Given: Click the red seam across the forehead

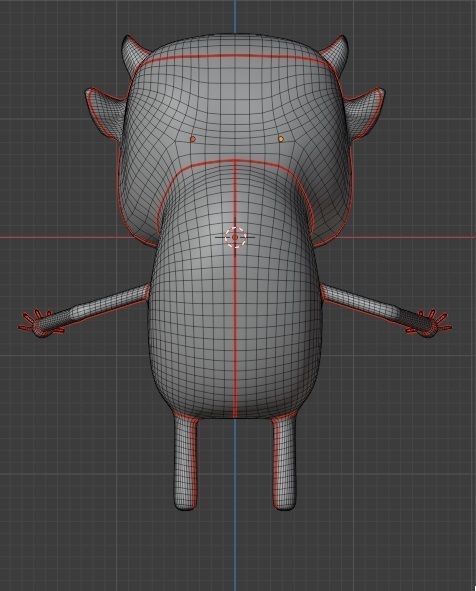Looking at the screenshot, I should click(x=234, y=56).
